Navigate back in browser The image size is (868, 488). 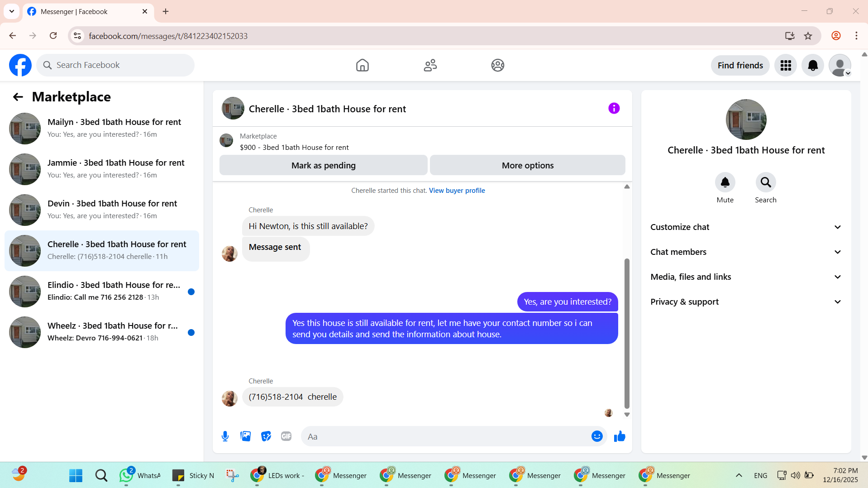[13, 36]
